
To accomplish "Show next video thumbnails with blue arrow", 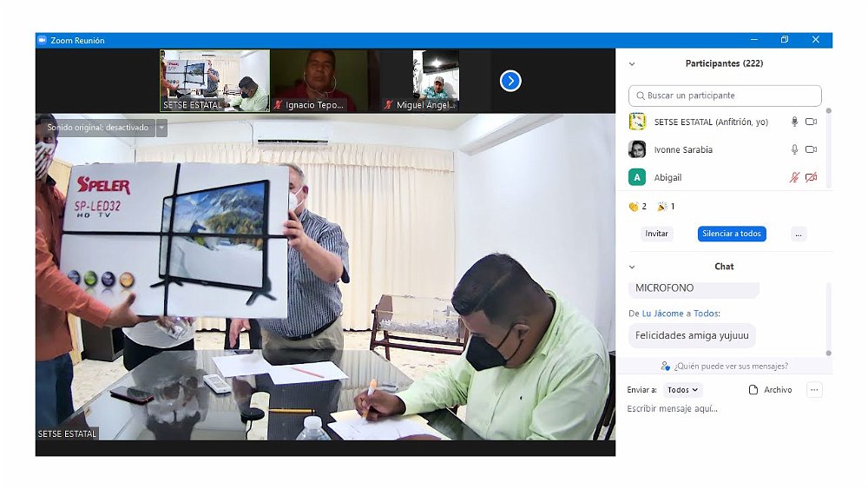I will (x=510, y=81).
